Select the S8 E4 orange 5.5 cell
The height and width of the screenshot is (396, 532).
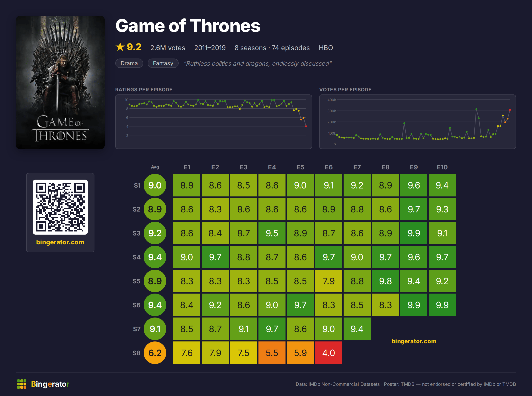tap(272, 353)
